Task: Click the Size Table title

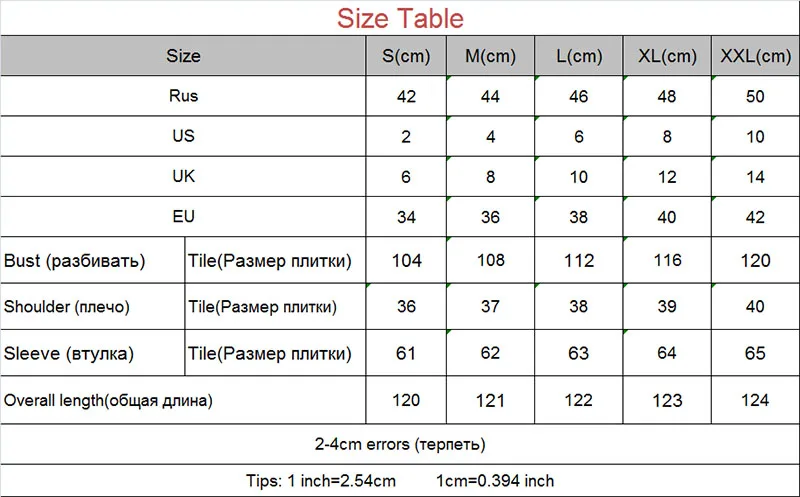Action: point(400,18)
